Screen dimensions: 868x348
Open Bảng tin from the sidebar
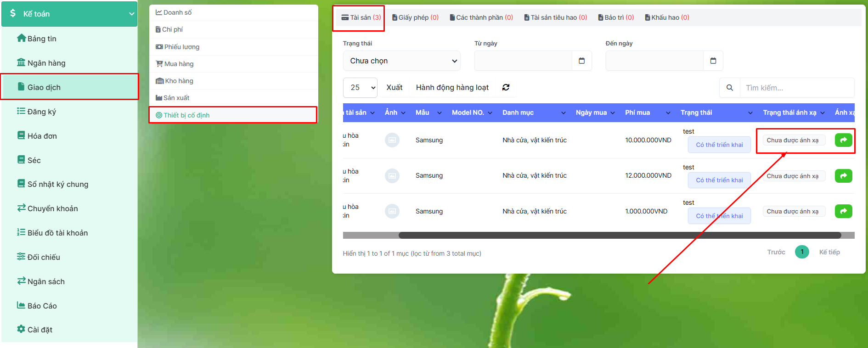(x=42, y=39)
